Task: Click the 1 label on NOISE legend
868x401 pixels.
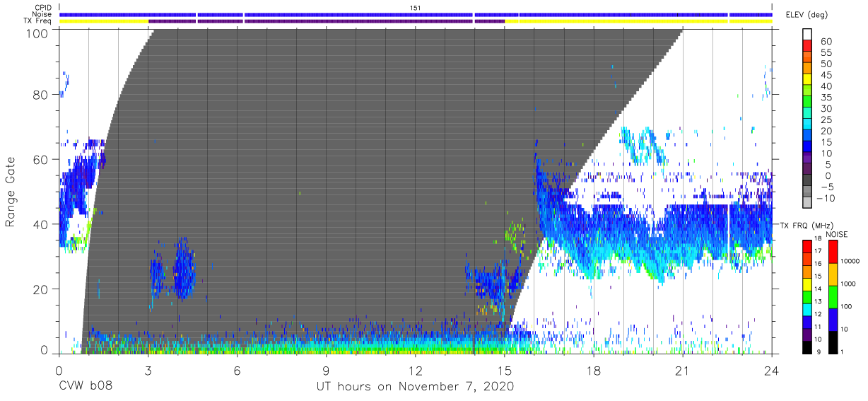Action: (x=843, y=351)
